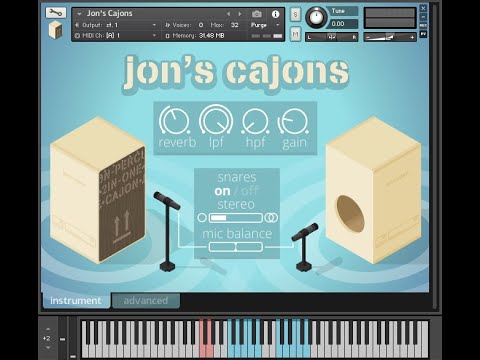Turn snares off
The height and width of the screenshot is (360, 480).
tap(249, 191)
